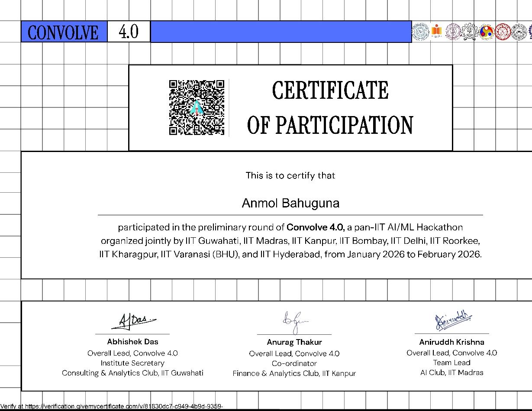Screen dimensions: 532x411
Task: Click the light blue circular seal beside the banner
Action: (420, 32)
